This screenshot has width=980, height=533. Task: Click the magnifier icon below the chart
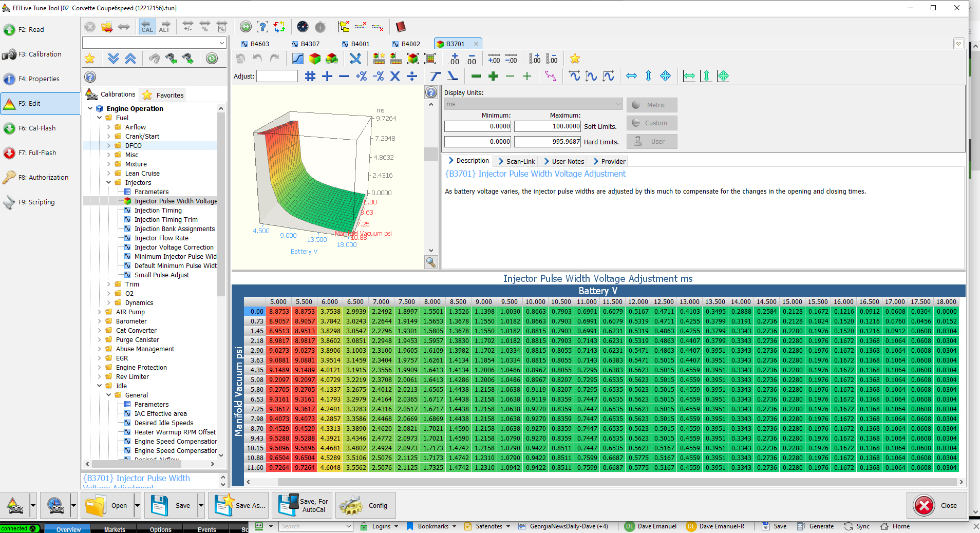pyautogui.click(x=431, y=262)
